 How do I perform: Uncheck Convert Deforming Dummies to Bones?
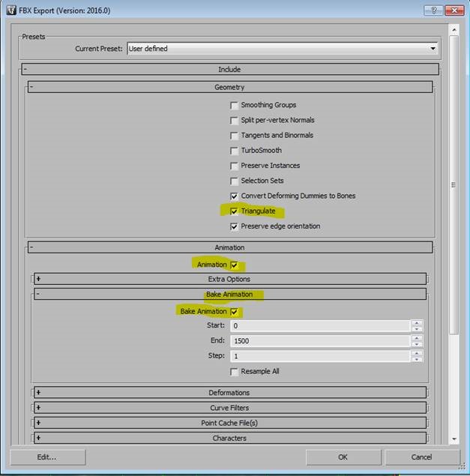tap(234, 196)
